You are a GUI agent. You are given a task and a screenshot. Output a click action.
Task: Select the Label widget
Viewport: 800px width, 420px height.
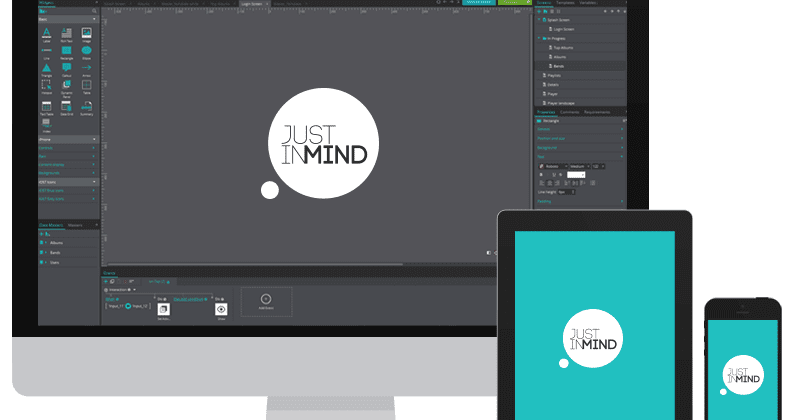46,35
